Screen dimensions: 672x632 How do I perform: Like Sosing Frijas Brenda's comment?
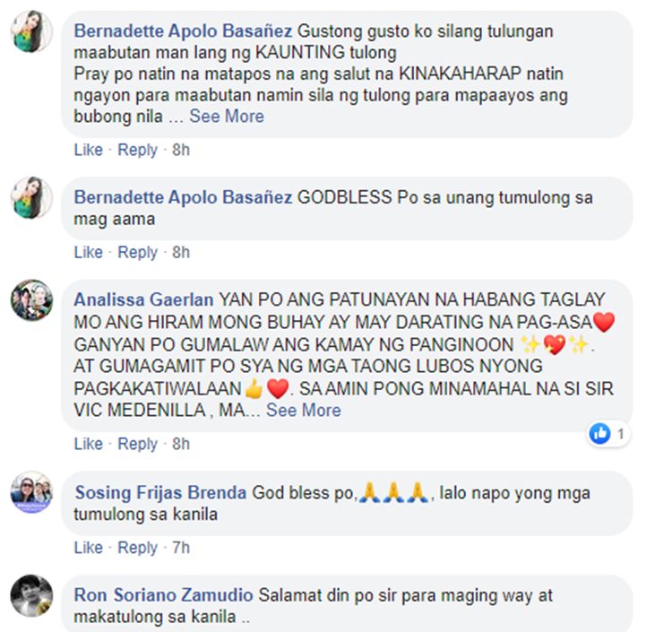89,548
